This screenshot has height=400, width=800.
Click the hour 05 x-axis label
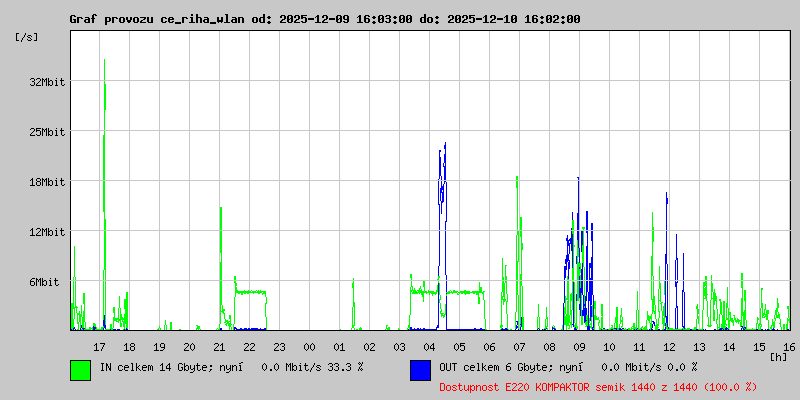point(459,347)
